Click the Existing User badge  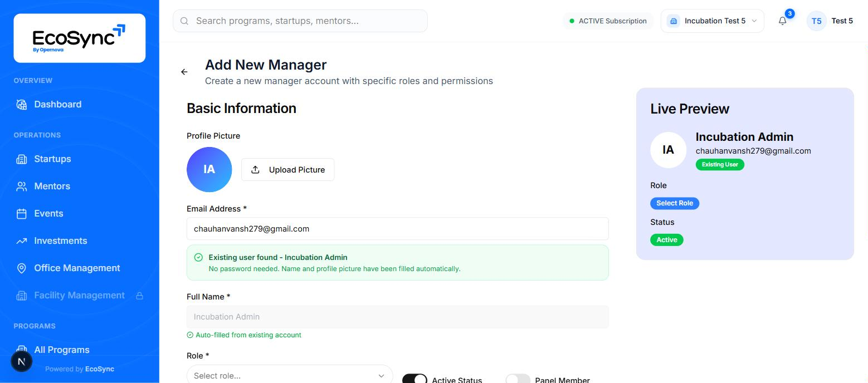[720, 164]
